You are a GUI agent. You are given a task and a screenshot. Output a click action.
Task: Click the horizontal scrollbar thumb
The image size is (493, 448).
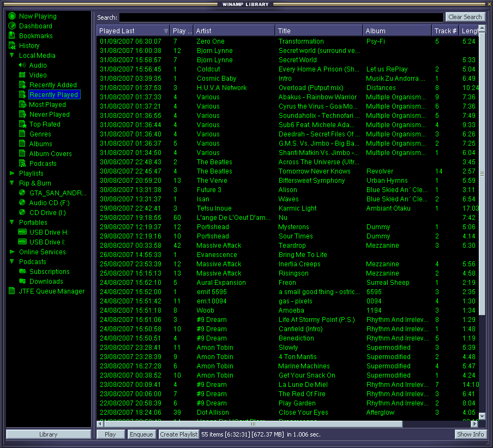[x=253, y=424]
